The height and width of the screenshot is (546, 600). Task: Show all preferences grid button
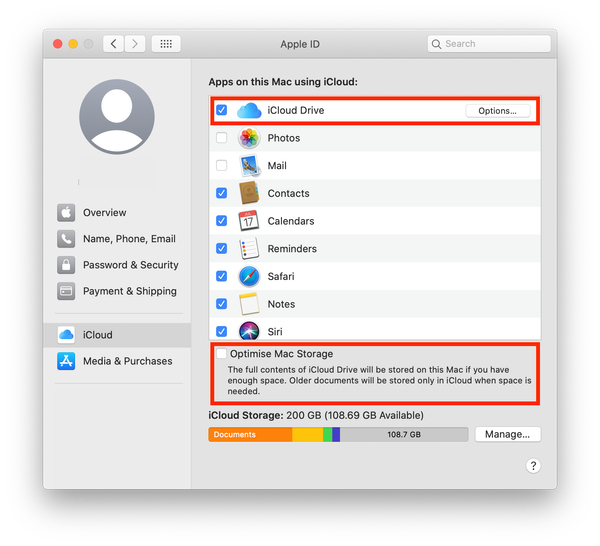pyautogui.click(x=166, y=44)
